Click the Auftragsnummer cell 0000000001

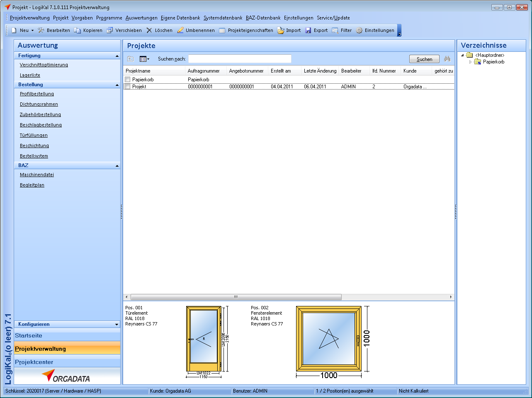click(x=200, y=87)
